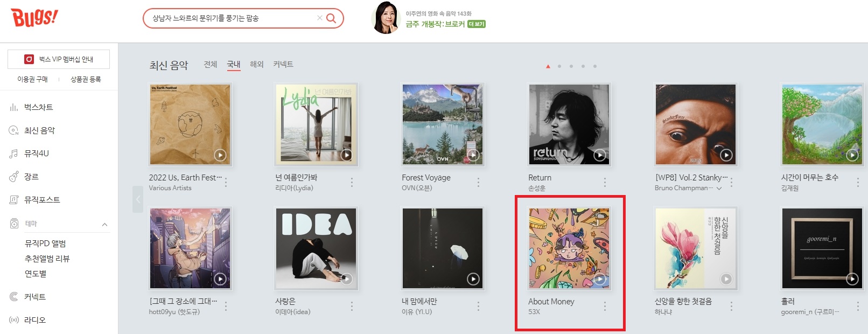
Task: Open the three-dot menu for 사랑은
Action: [x=352, y=306]
